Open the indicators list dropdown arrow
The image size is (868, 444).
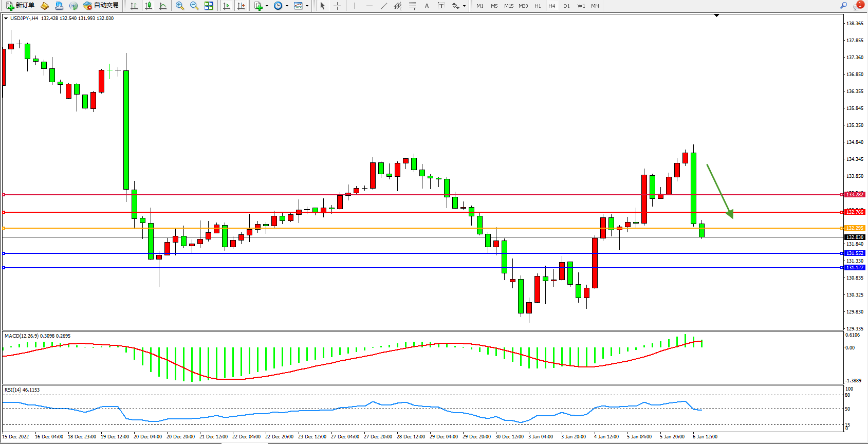[x=267, y=6]
